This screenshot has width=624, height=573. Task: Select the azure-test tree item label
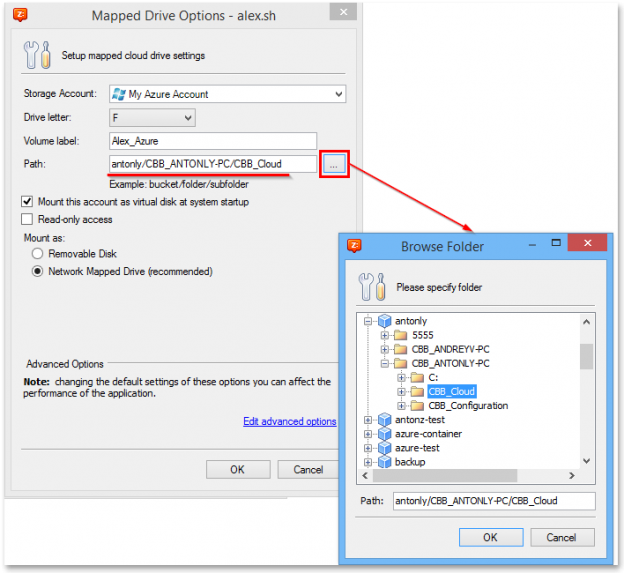pos(417,448)
